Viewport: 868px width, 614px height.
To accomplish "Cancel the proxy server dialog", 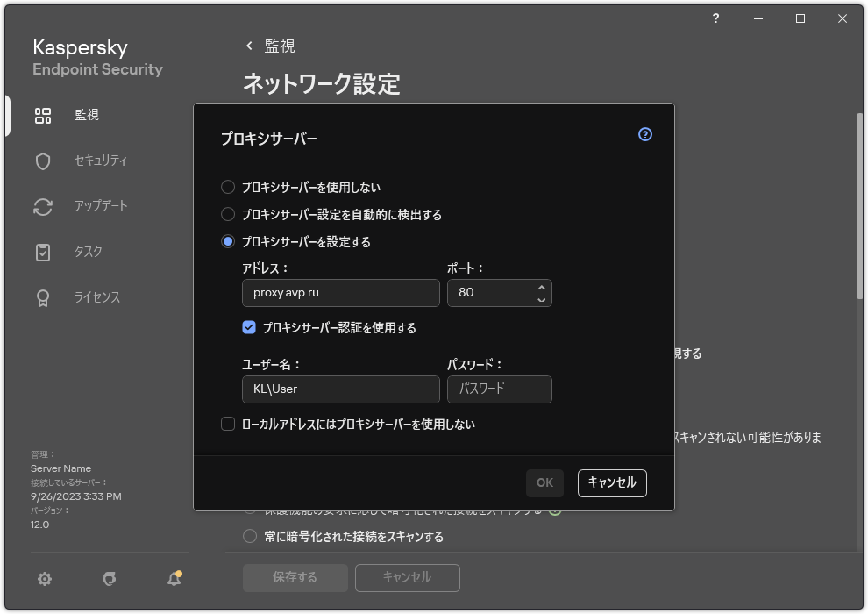I will 611,482.
